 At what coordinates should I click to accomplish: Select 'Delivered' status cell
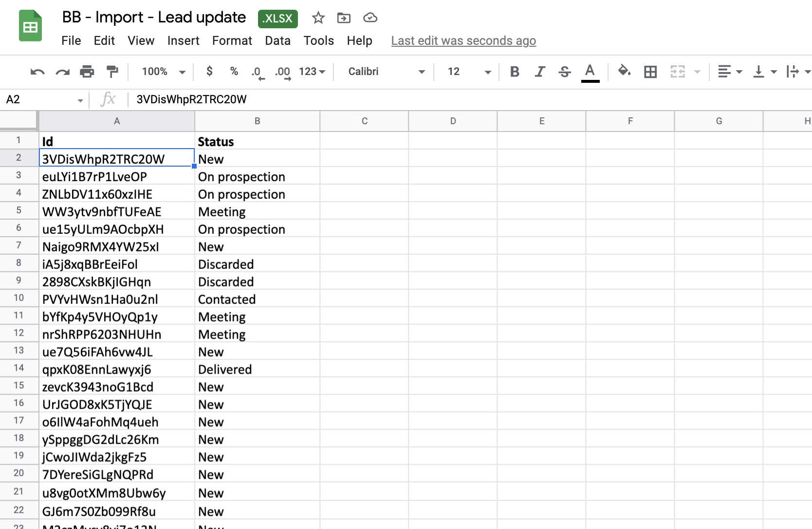coord(257,369)
